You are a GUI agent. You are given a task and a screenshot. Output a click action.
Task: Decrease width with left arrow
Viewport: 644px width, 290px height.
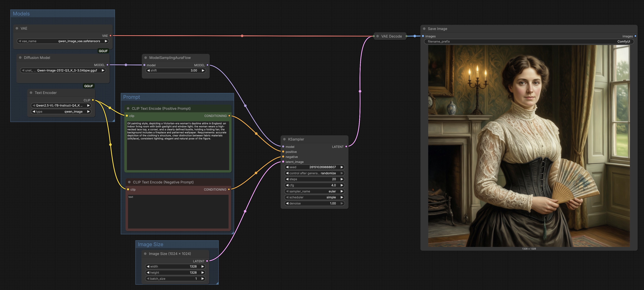pyautogui.click(x=148, y=266)
